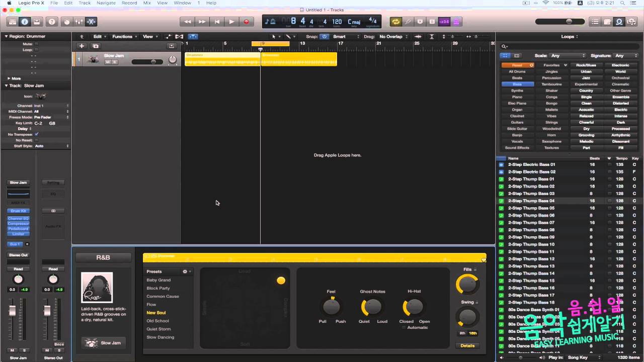Show Smart Controls knob button
The width and height of the screenshot is (644, 362).
point(67,22)
